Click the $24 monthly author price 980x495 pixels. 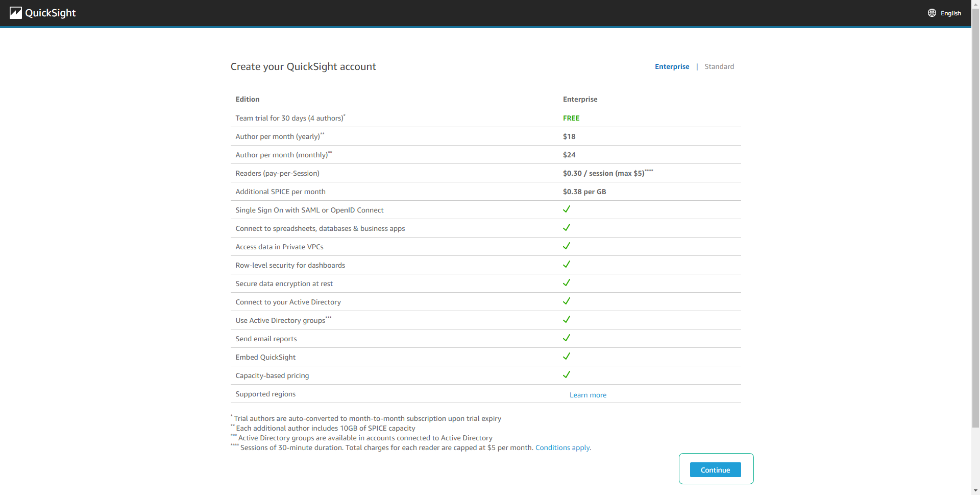pos(569,155)
